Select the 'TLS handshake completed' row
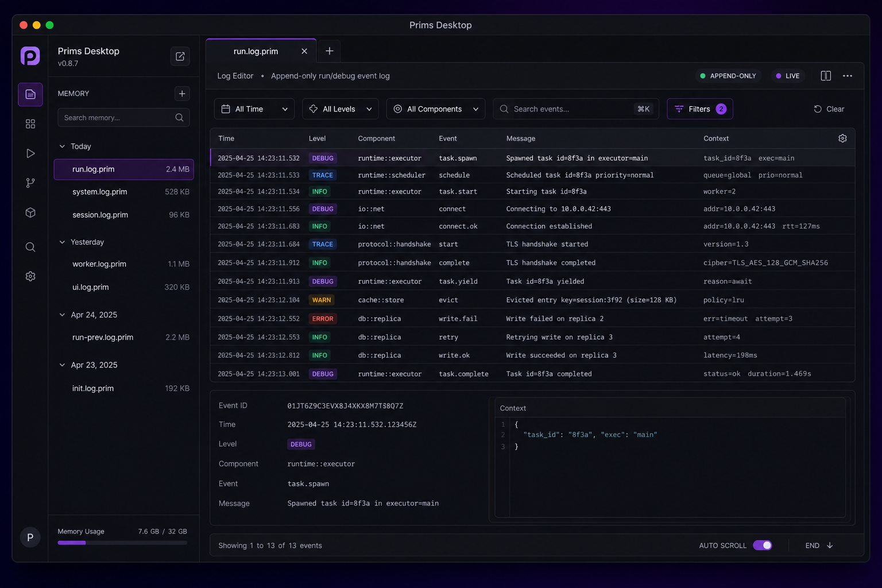This screenshot has height=588, width=882. click(532, 262)
